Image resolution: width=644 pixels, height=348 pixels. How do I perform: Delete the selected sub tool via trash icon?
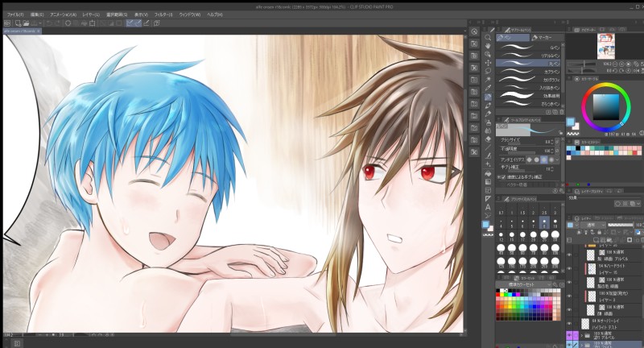[x=561, y=112]
